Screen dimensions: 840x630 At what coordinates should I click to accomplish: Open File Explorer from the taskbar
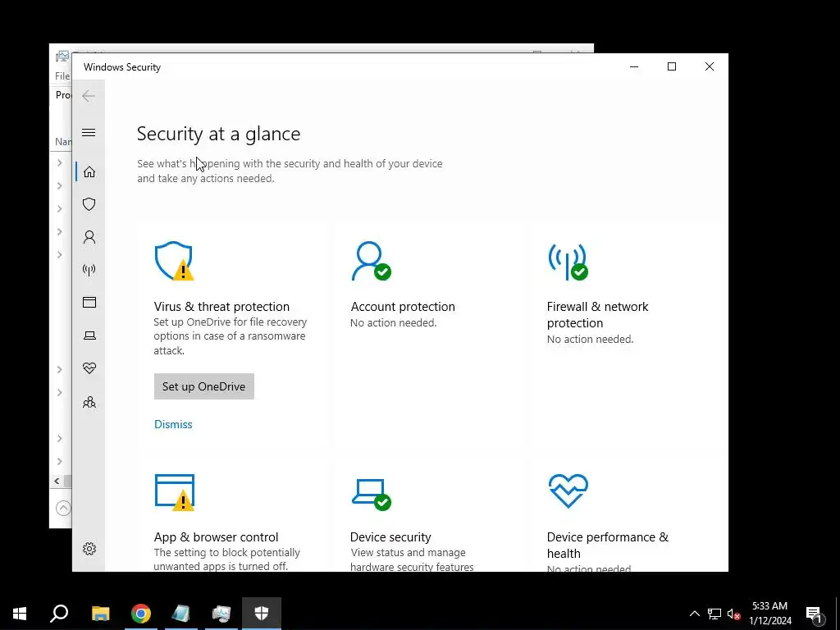100,614
